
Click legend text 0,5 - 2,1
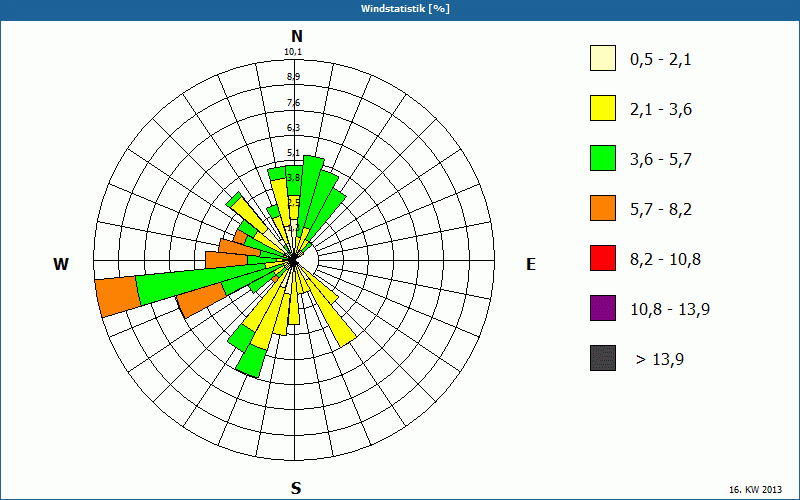click(x=661, y=60)
